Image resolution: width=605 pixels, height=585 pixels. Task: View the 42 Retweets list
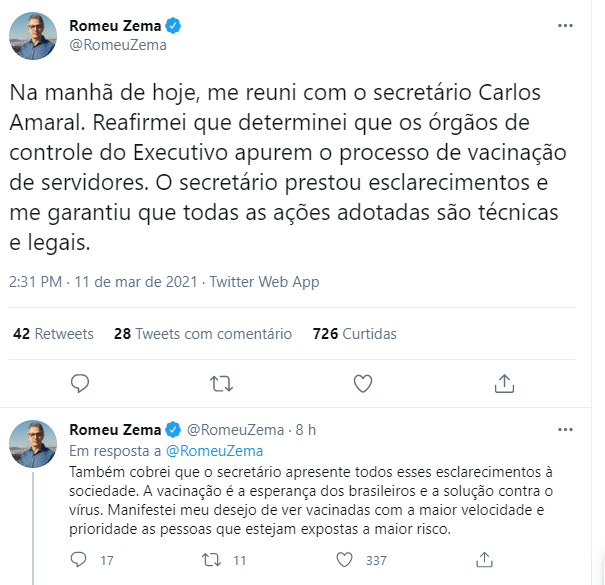(x=53, y=334)
